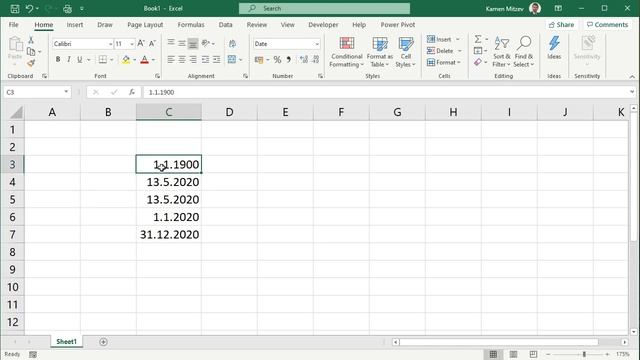Click the Undo icon
Image resolution: width=640 pixels, height=360 pixels.
29,8
